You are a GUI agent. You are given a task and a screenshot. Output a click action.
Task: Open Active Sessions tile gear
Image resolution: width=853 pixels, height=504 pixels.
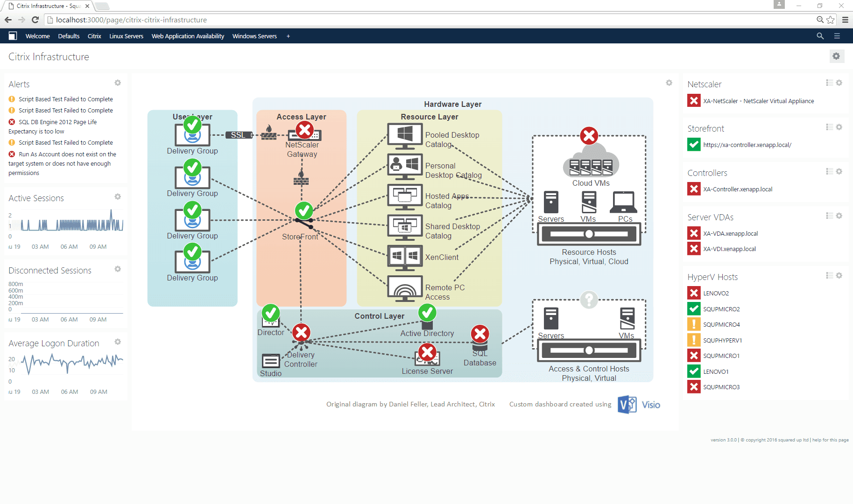point(118,196)
